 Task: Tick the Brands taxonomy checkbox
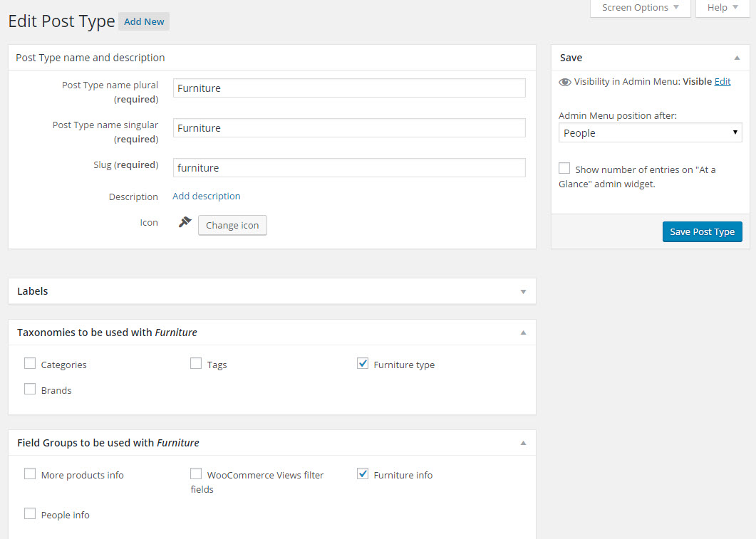[30, 389]
